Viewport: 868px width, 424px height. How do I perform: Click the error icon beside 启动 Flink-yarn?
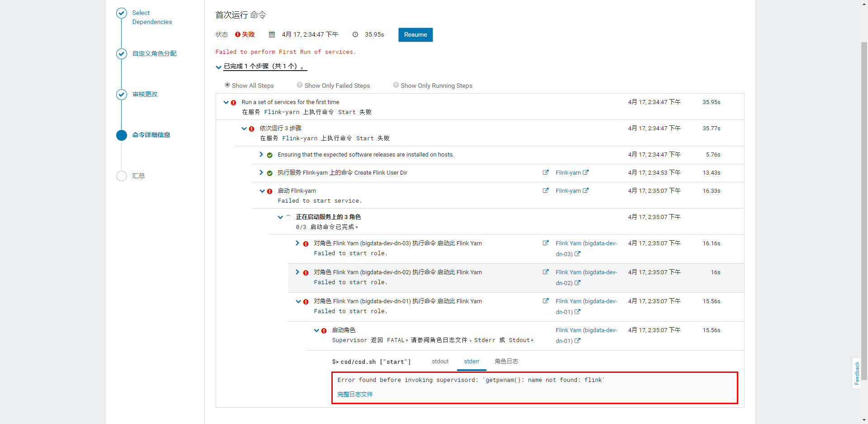[x=269, y=191]
